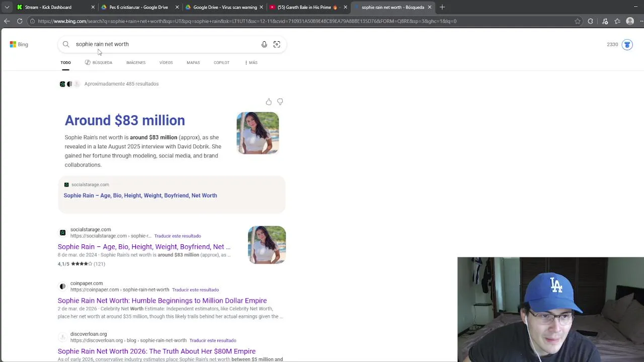Viewport: 644px width, 362px height.
Task: Select the BÚSQUEDA search tab
Action: 99,63
